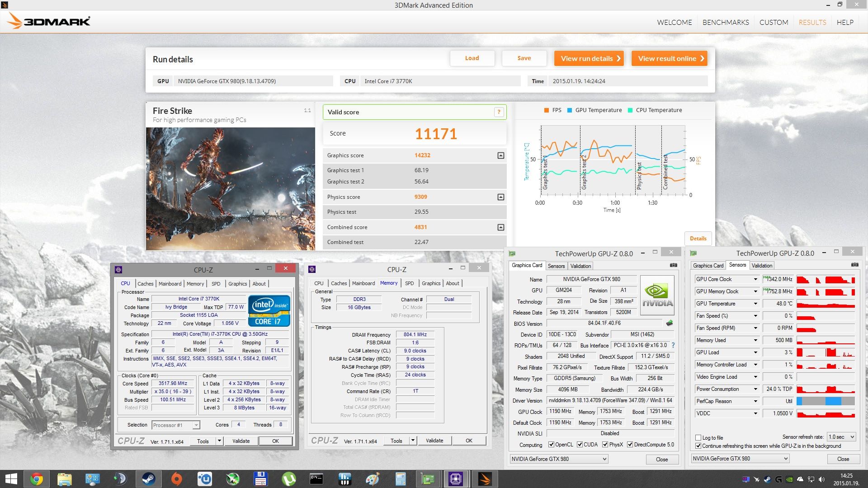Image resolution: width=868 pixels, height=488 pixels.
Task: Toggle OpenCL checkbox in GPU-Z
Action: [x=551, y=445]
